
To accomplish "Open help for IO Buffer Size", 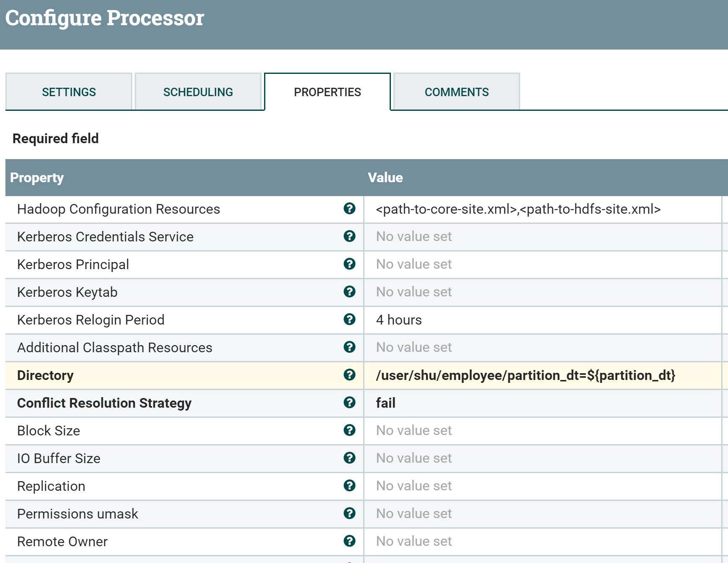I will coord(349,458).
